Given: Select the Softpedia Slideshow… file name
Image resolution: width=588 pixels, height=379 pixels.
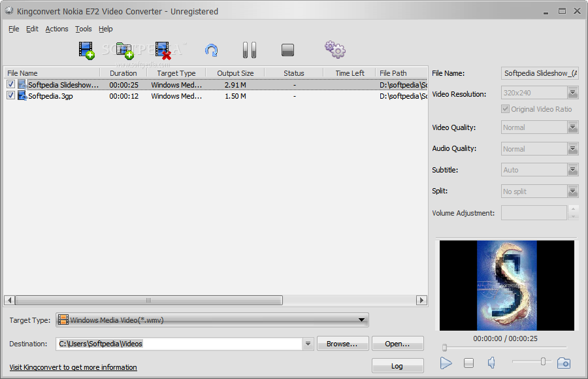Looking at the screenshot, I should 63,85.
